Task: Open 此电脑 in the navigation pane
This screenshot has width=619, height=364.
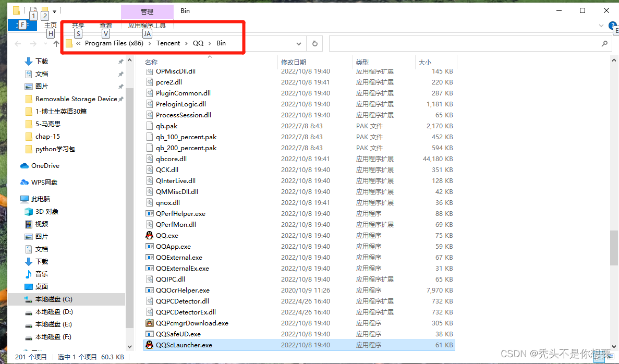Action: pos(41,199)
